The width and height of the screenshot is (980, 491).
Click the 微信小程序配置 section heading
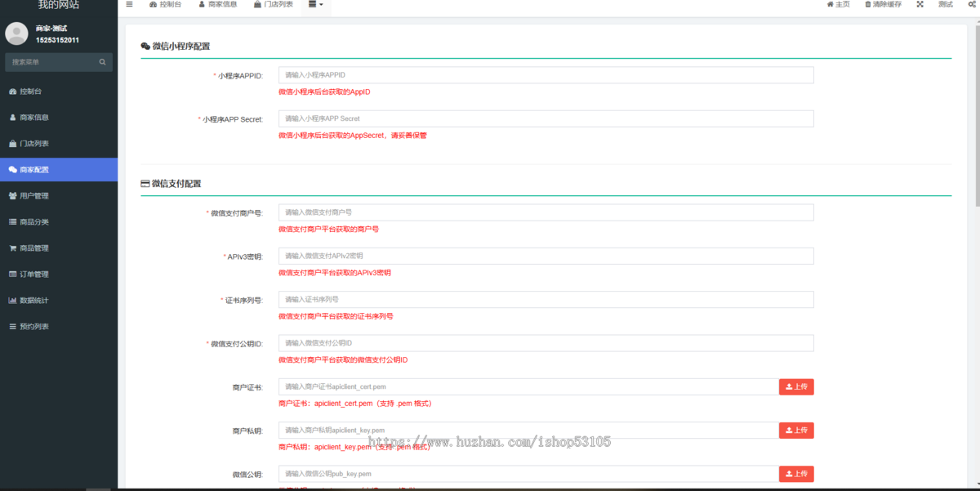(175, 47)
